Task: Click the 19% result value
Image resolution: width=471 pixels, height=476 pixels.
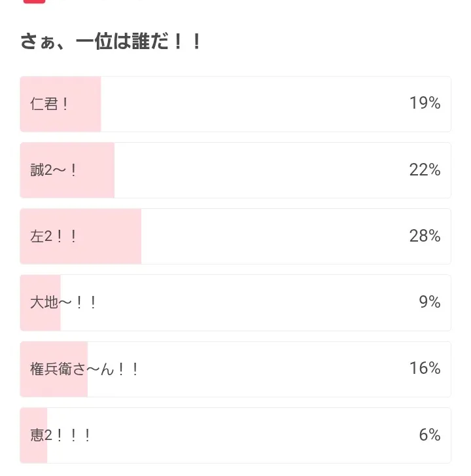Action: pos(425,103)
